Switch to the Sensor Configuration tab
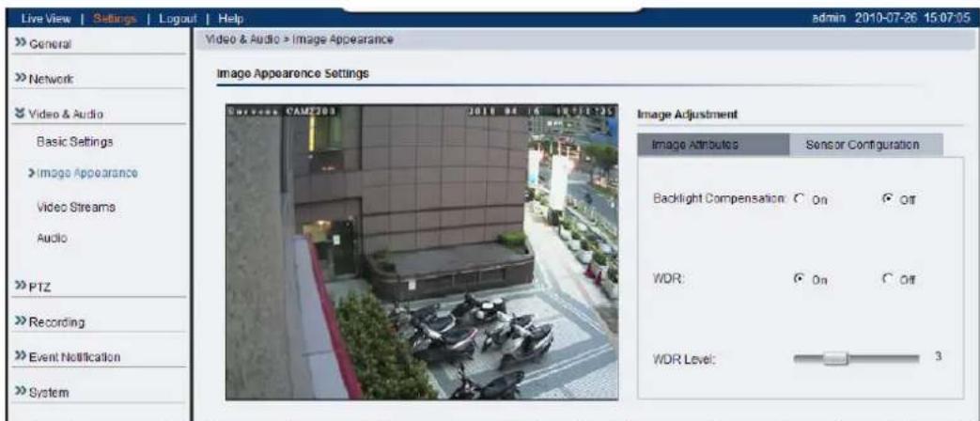 pyautogui.click(x=866, y=145)
